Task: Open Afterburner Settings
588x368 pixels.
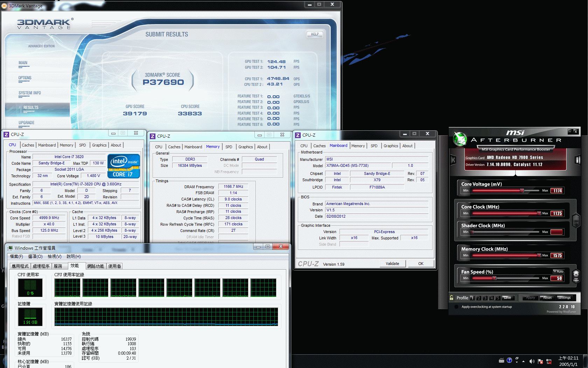Action: (x=564, y=298)
